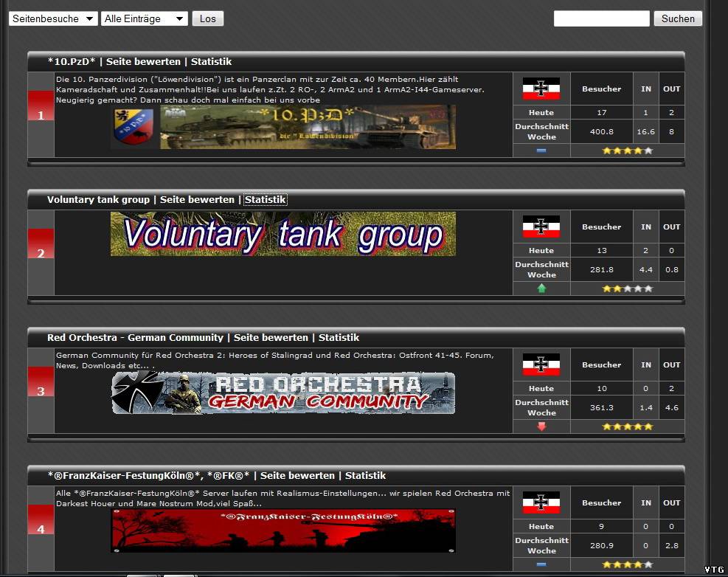The image size is (728, 577).
Task: Click the 400.8 weekly average for *10.PzD*
Action: 602,131
